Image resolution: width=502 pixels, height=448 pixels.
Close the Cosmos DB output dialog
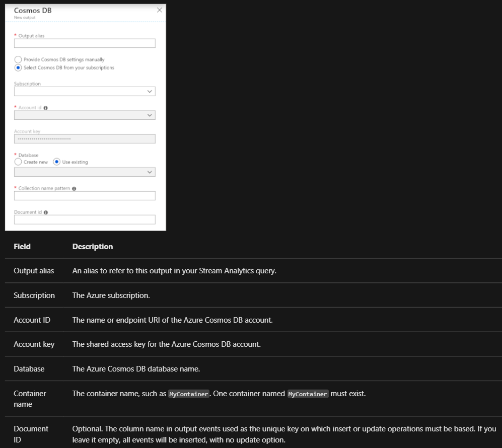pos(160,10)
